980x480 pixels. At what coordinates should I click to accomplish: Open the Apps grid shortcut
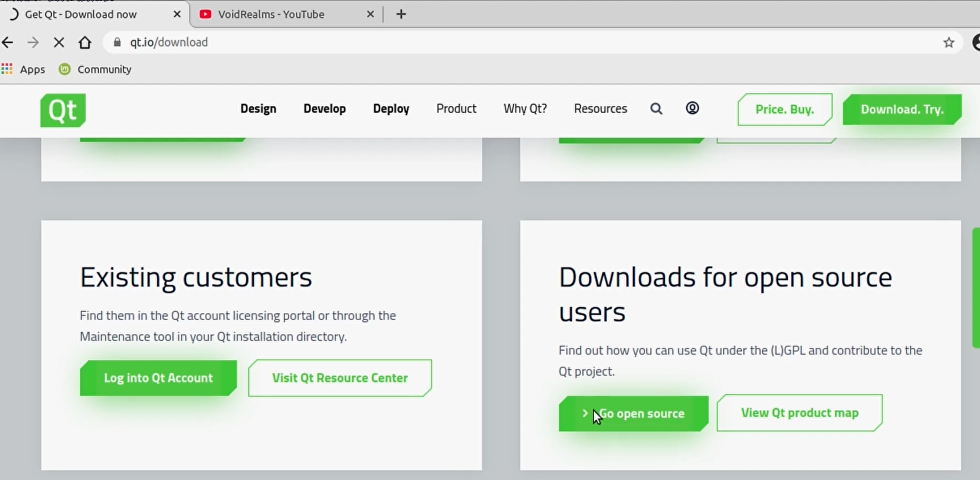click(23, 69)
